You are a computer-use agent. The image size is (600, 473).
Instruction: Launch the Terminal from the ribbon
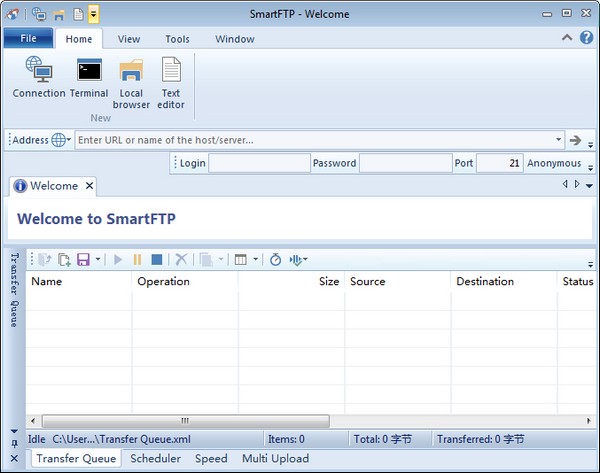89,78
